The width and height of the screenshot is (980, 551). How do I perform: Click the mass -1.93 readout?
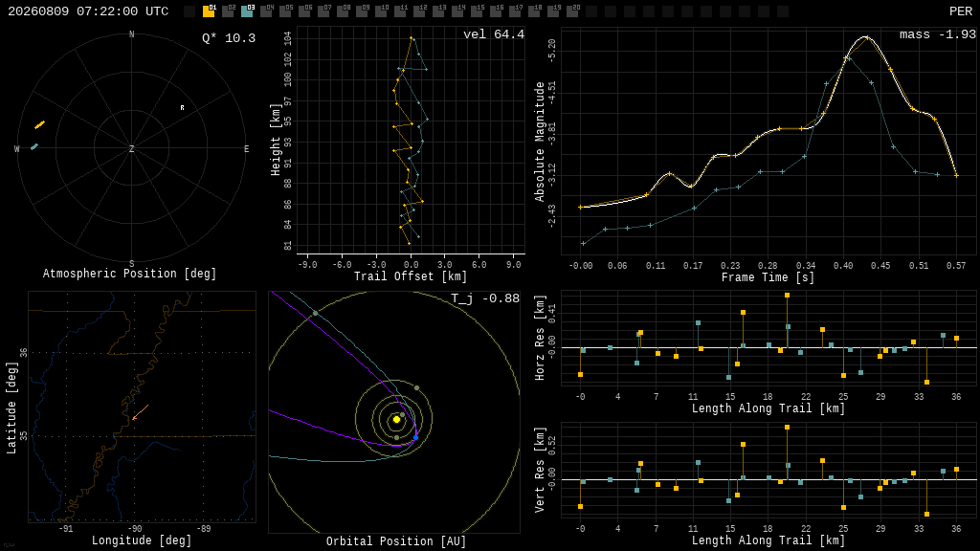point(938,34)
